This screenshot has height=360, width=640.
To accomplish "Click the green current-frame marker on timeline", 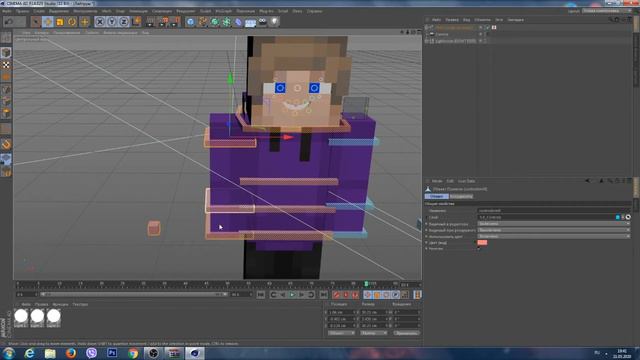I will click(x=366, y=284).
